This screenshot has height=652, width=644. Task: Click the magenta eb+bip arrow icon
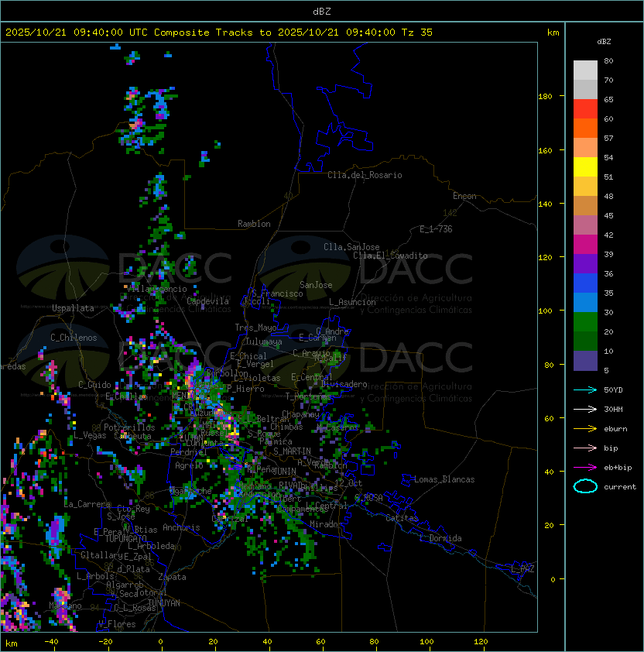[585, 468]
